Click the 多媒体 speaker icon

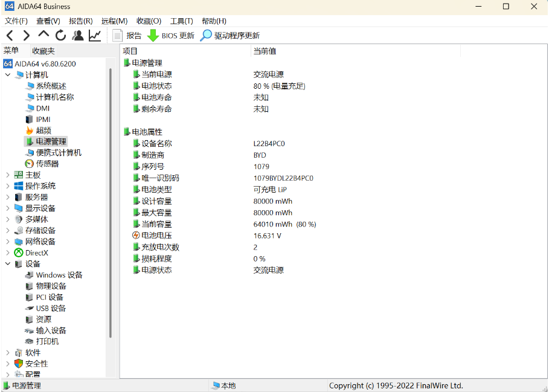[19, 219]
